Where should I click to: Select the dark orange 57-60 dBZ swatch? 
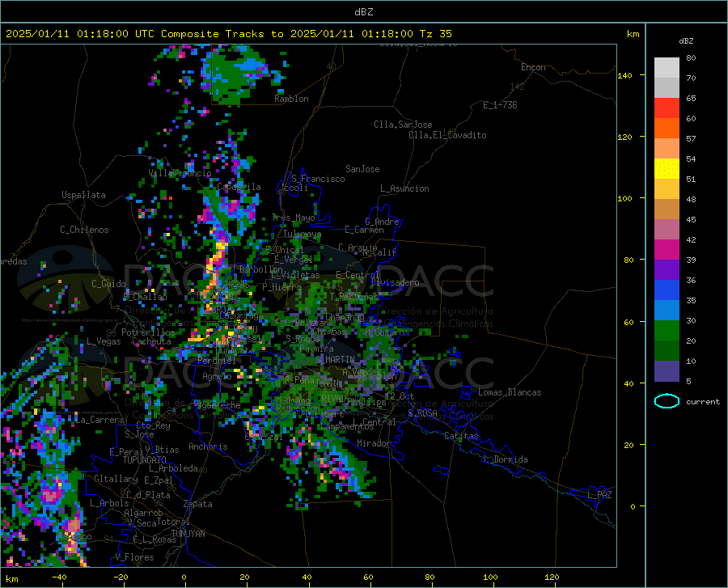(x=667, y=129)
